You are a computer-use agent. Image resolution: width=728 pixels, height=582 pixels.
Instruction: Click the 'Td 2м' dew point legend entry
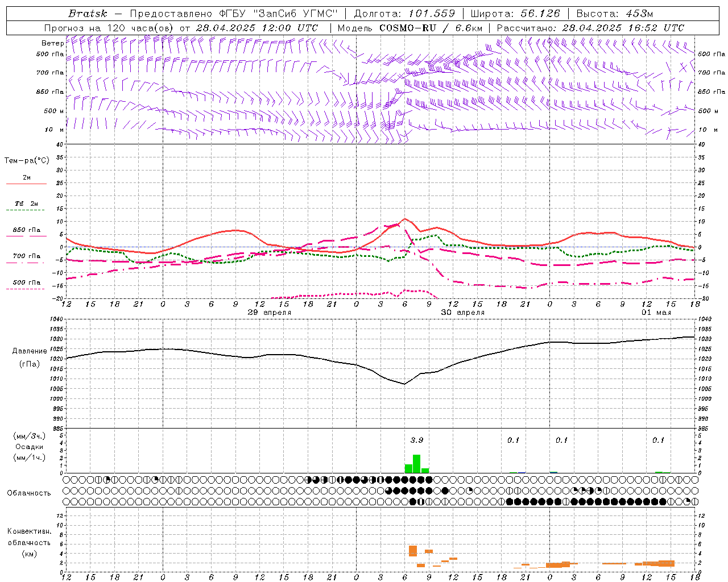coord(27,203)
